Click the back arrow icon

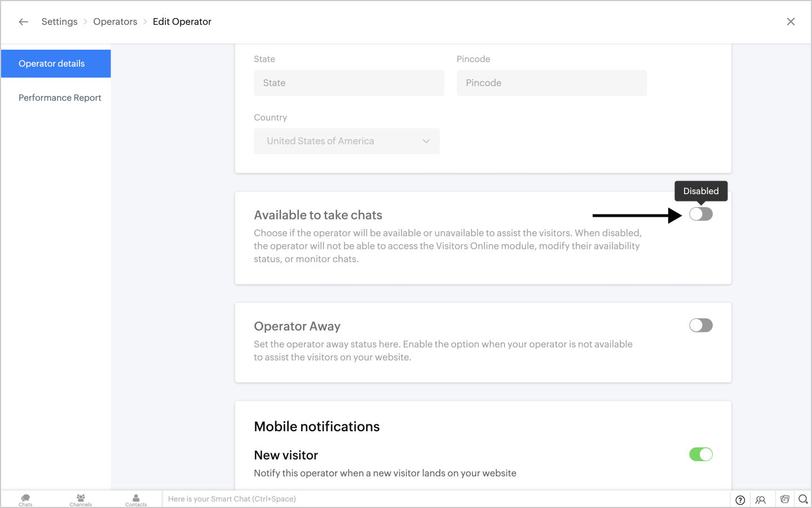point(24,22)
